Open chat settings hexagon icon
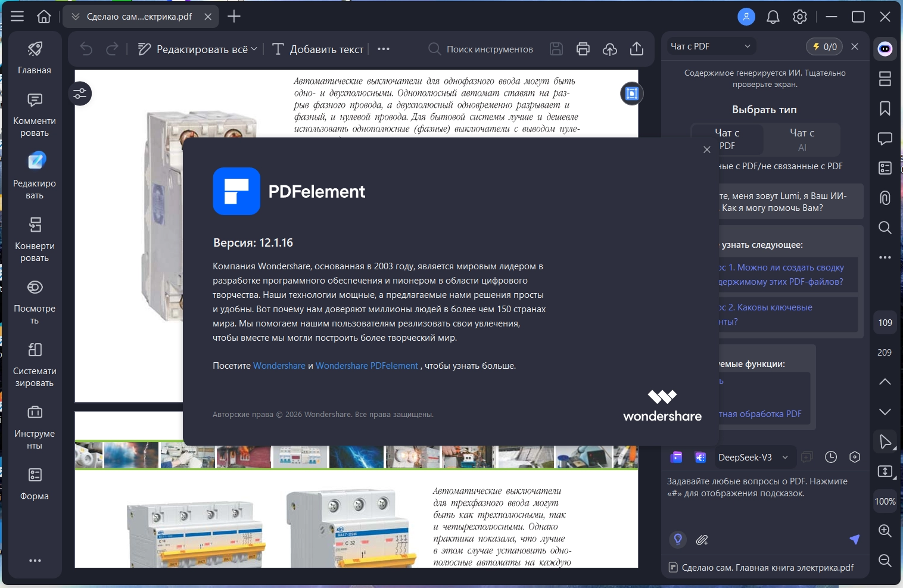This screenshot has height=588, width=903. [x=855, y=457]
